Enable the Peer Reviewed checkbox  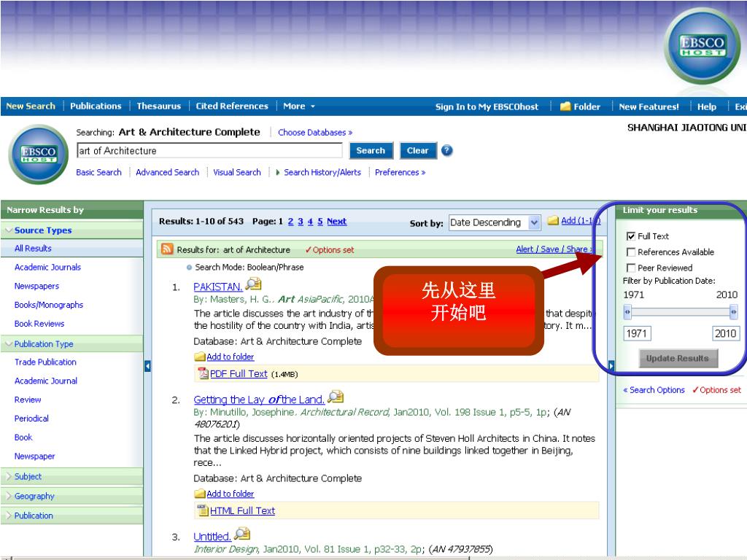coord(631,268)
